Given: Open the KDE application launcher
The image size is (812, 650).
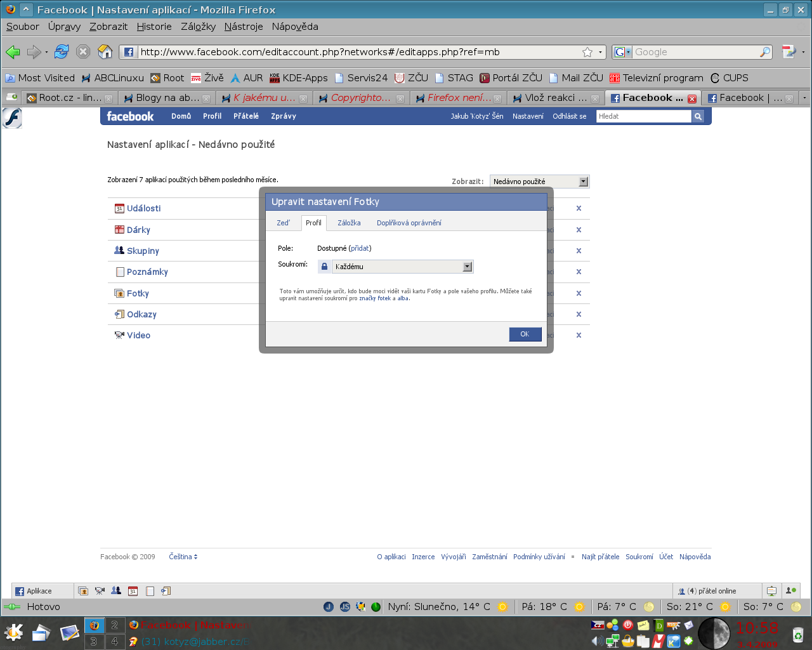Looking at the screenshot, I should tap(13, 632).
